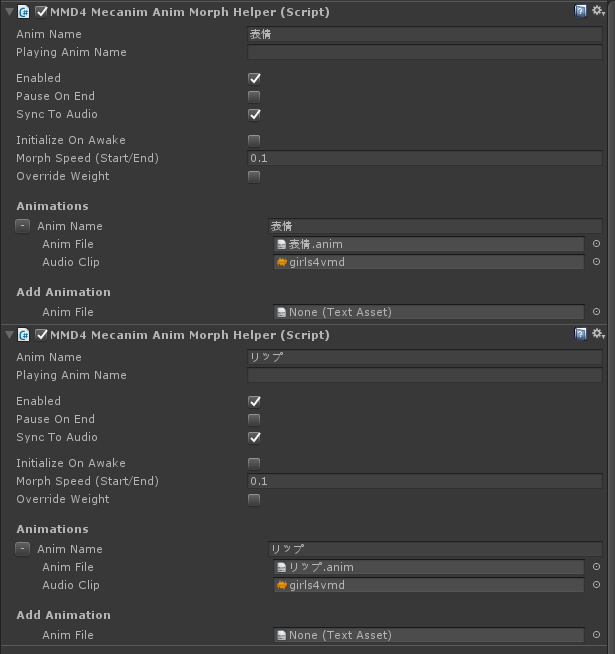Enable Initialize On Awake in リップ component
The width and height of the screenshot is (615, 654).
(x=254, y=463)
